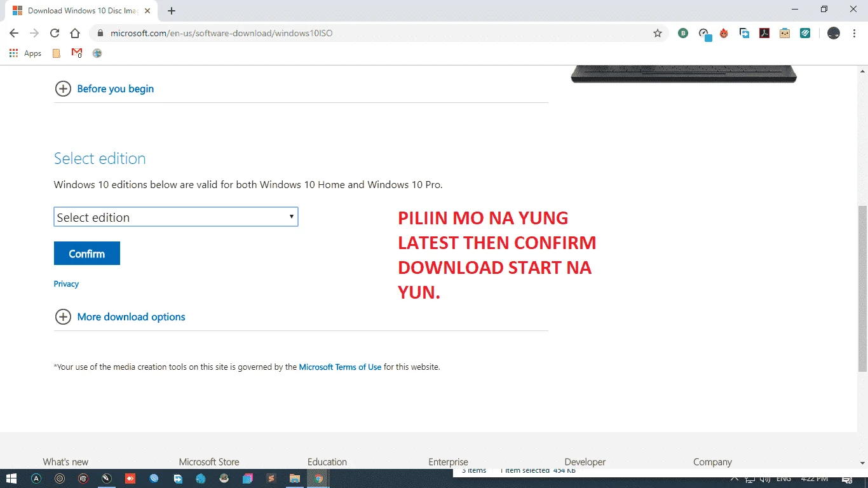868x488 pixels.
Task: Reload the current page
Action: coord(55,33)
